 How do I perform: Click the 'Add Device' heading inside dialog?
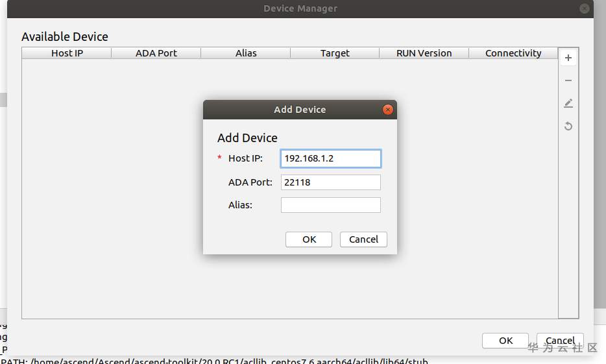[x=247, y=138]
